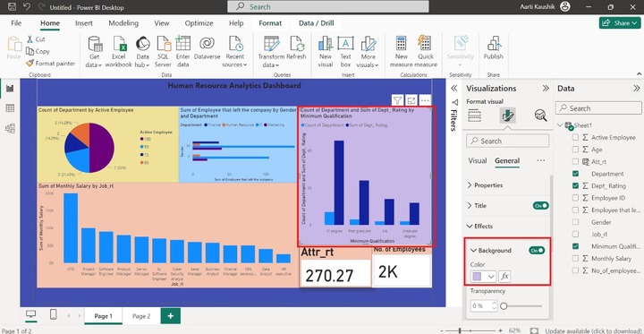Click the Share button
The image size is (644, 334).
pos(620,23)
